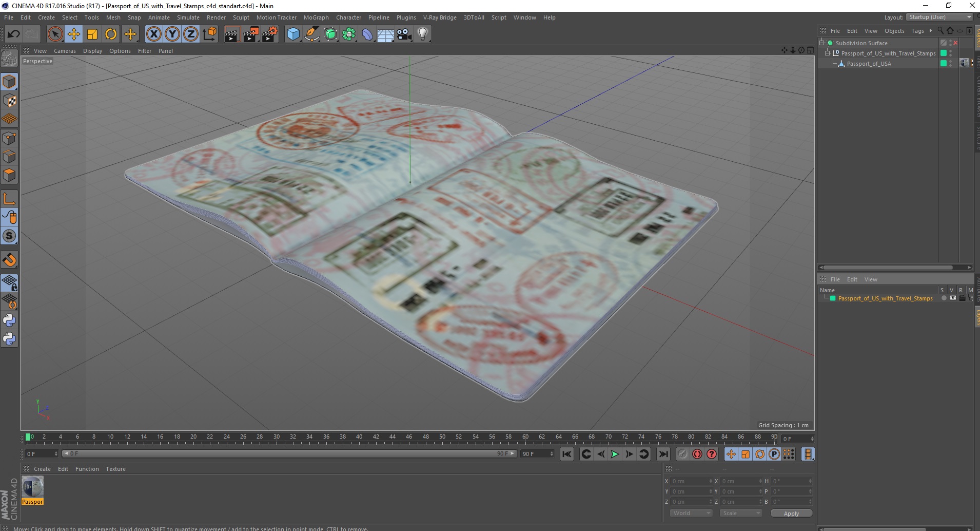This screenshot has width=980, height=531.
Task: Toggle X axis lock
Action: click(x=153, y=34)
